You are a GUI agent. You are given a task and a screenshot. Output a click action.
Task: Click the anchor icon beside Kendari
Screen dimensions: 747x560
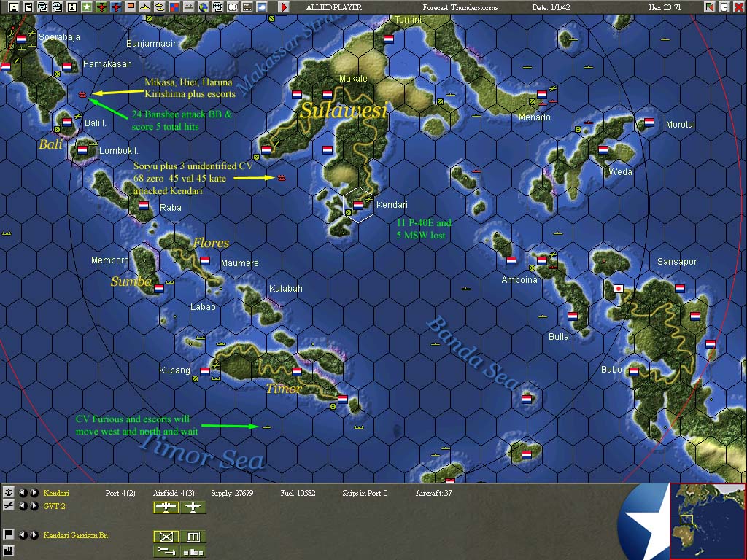tap(8, 493)
